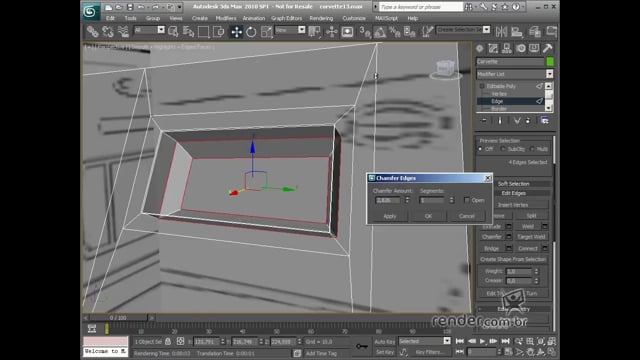Image resolution: width=640 pixels, height=360 pixels.
Task: Open the selection filter All dropdown
Action: [161, 30]
